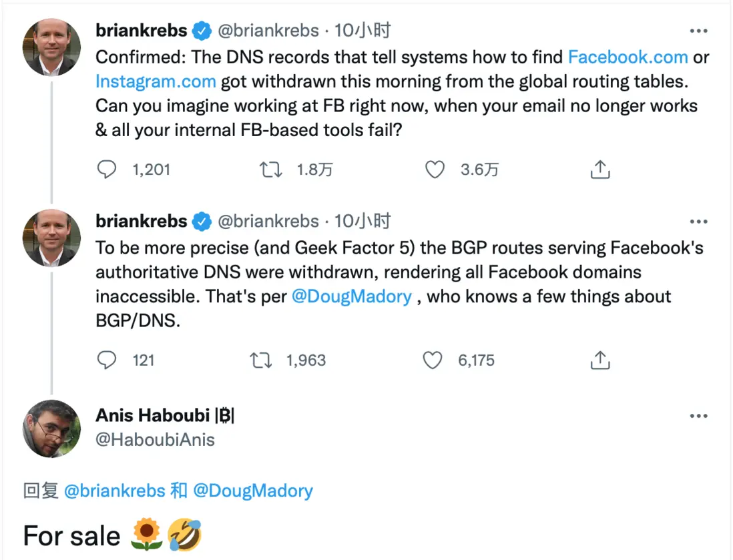Open @DougMadory mention in second tweet
Image resolution: width=733 pixels, height=560 pixels.
[x=352, y=296]
